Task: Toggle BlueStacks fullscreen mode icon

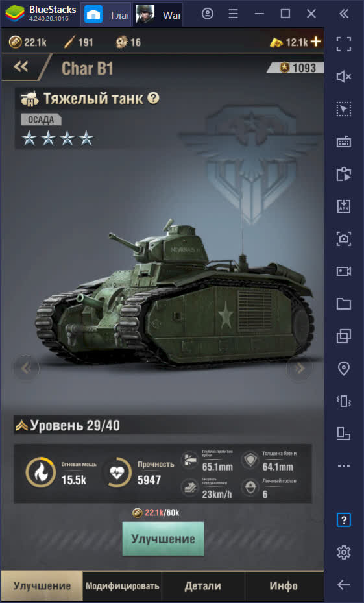Action: pos(344,44)
